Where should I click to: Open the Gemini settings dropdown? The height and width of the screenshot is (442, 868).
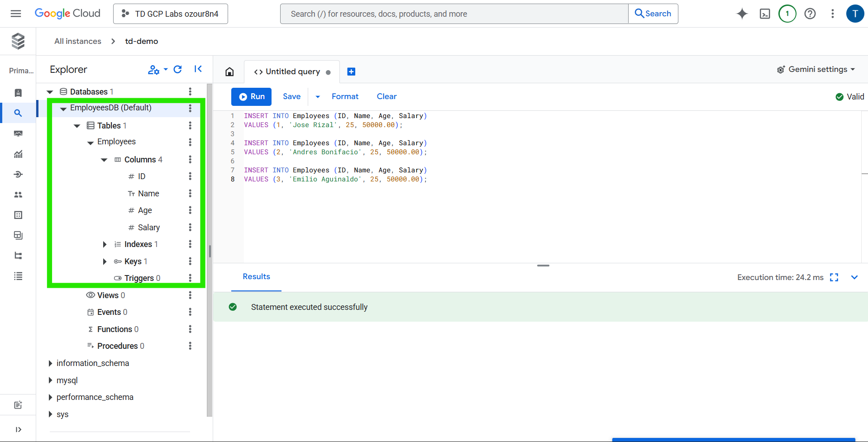click(816, 69)
